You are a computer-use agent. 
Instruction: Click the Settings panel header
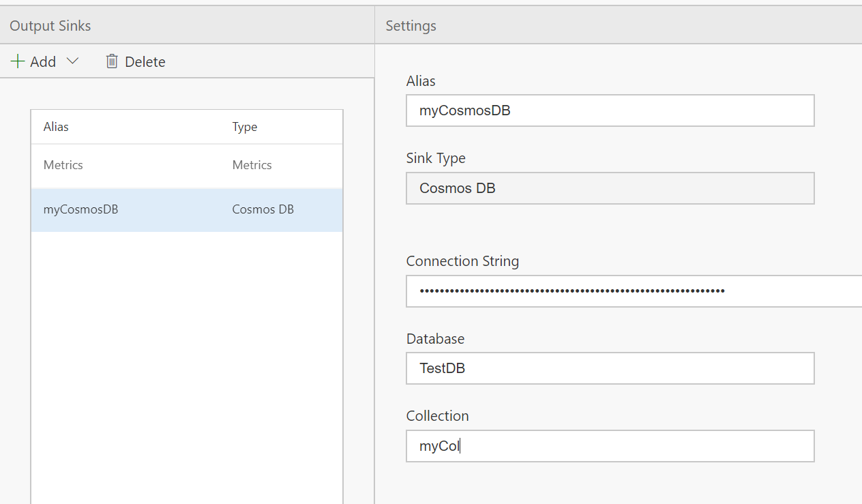(x=411, y=26)
